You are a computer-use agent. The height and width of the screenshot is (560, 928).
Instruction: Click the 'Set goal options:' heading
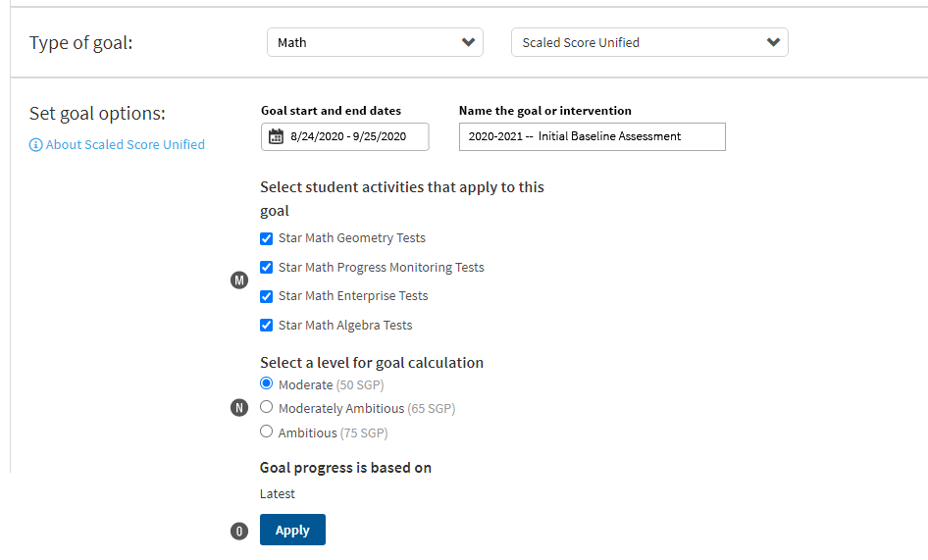(98, 113)
